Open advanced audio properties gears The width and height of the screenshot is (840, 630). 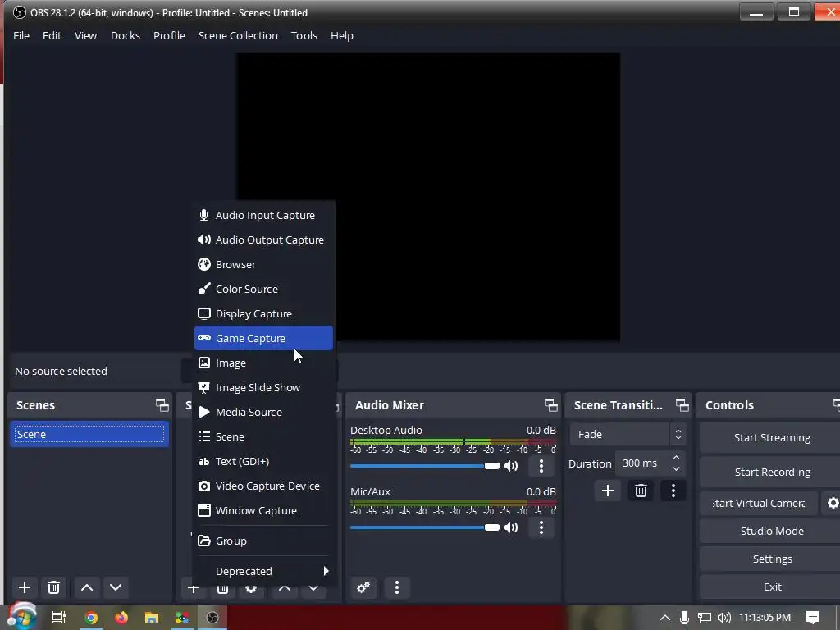pyautogui.click(x=363, y=587)
